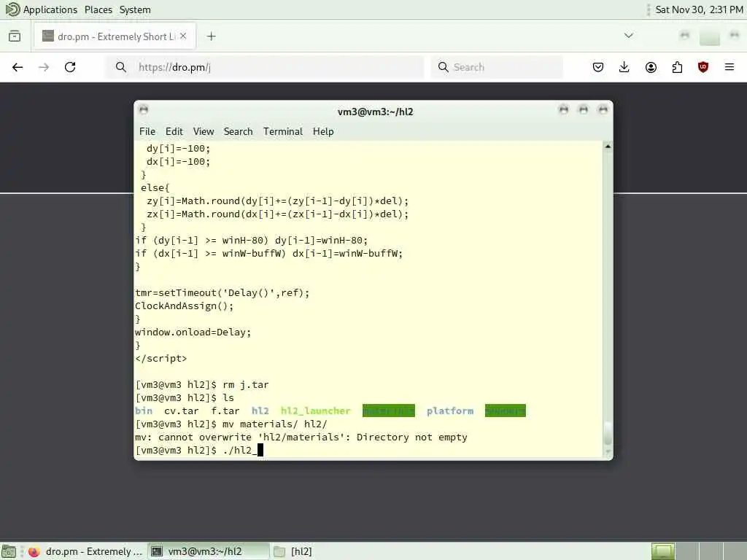Click the magnifier icon in the URL bar
Screen dimensions: 747x560
coord(121,67)
